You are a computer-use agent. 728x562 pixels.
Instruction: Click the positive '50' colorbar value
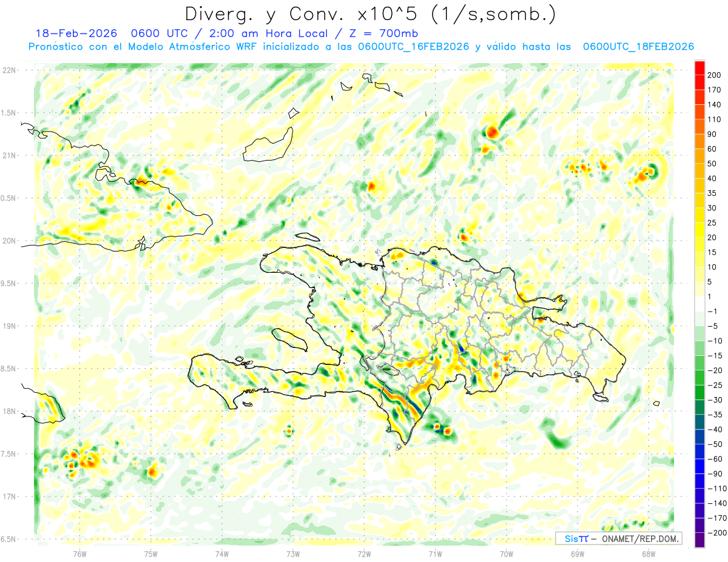coord(712,164)
